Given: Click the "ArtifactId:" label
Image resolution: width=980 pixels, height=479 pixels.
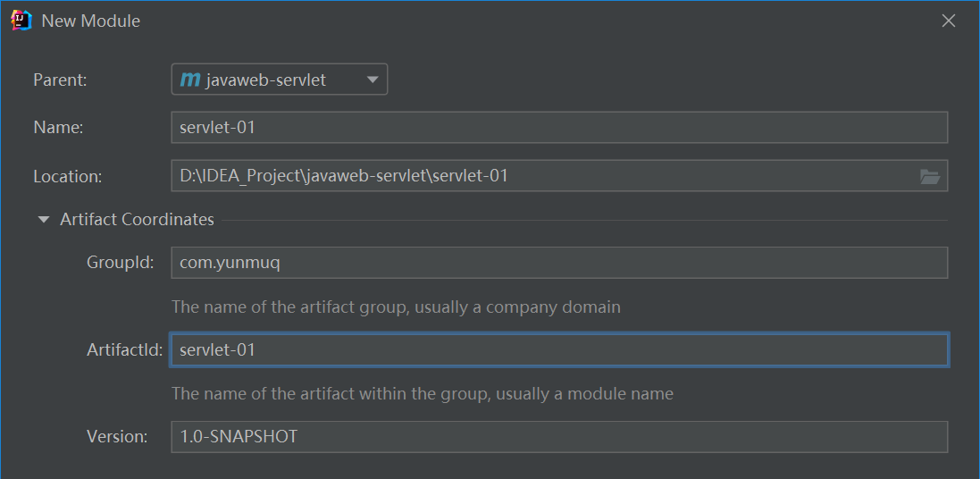Looking at the screenshot, I should [x=124, y=350].
